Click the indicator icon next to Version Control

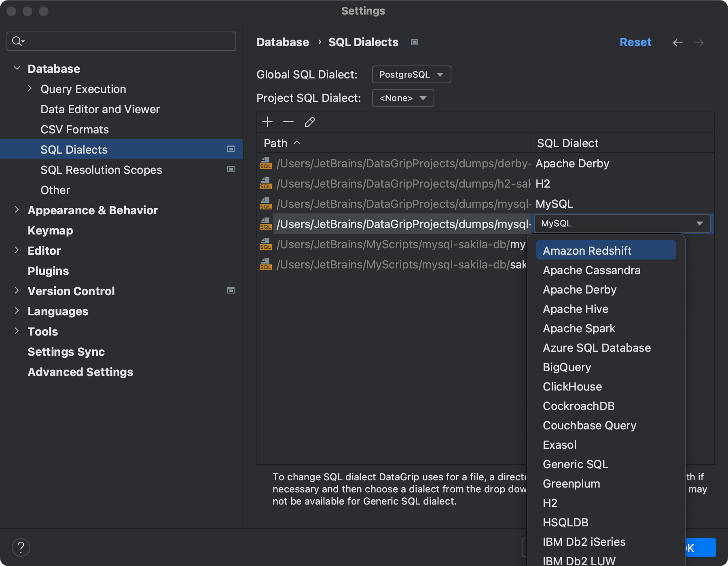(231, 290)
